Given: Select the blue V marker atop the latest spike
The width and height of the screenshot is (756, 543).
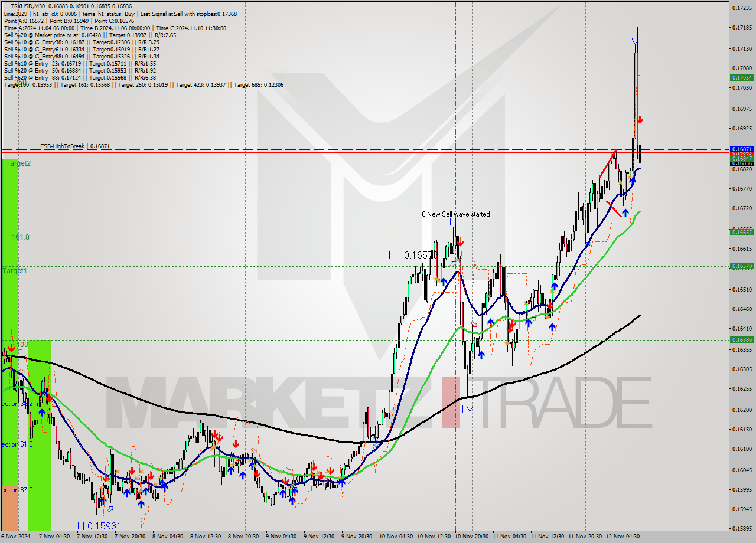Looking at the screenshot, I should 634,42.
